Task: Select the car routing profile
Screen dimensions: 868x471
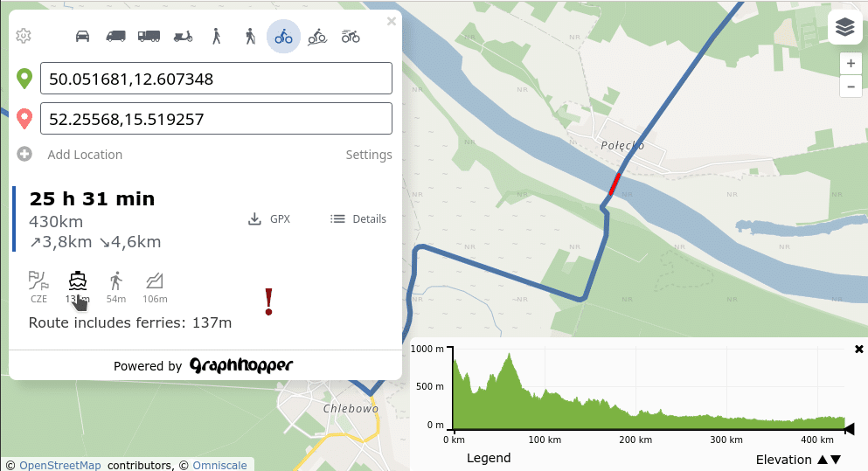Action: coord(82,36)
